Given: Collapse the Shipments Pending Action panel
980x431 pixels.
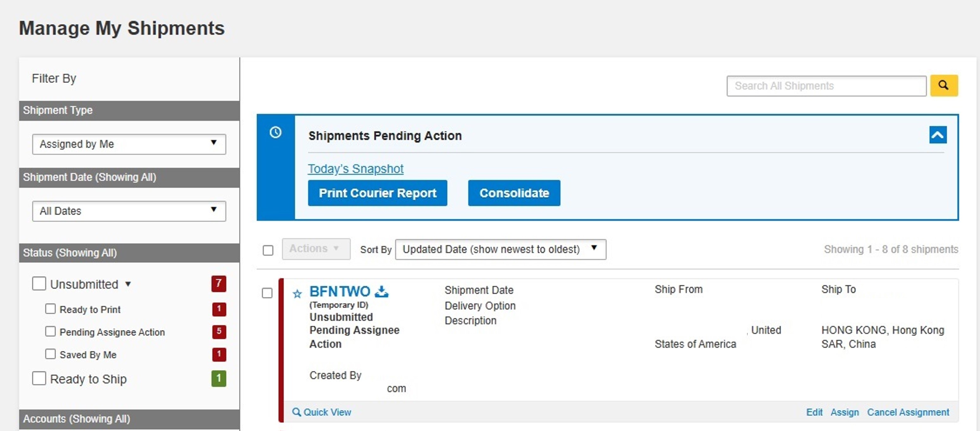Looking at the screenshot, I should (938, 135).
